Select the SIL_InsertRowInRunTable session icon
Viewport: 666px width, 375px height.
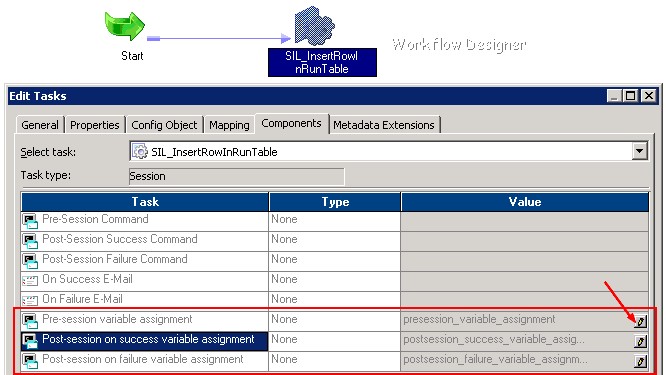[315, 25]
